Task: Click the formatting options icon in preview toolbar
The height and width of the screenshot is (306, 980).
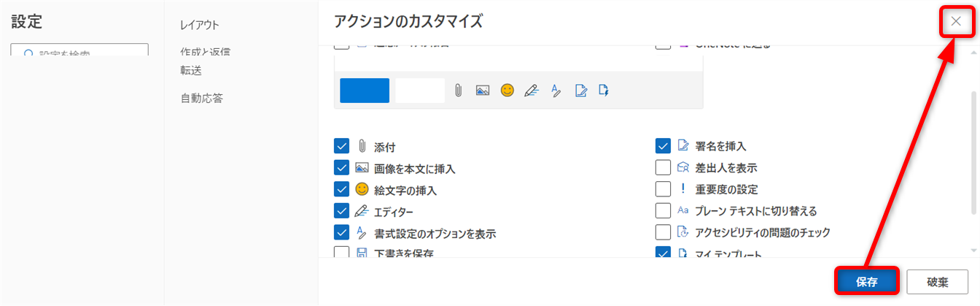Action: click(x=556, y=91)
